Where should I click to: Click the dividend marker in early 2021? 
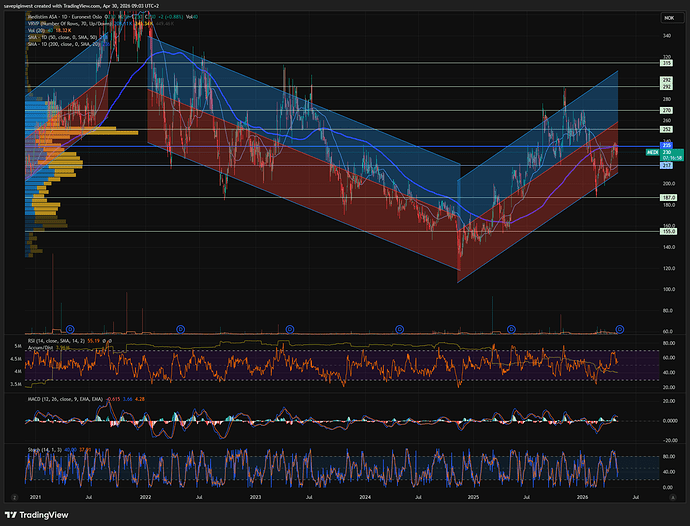(70, 329)
